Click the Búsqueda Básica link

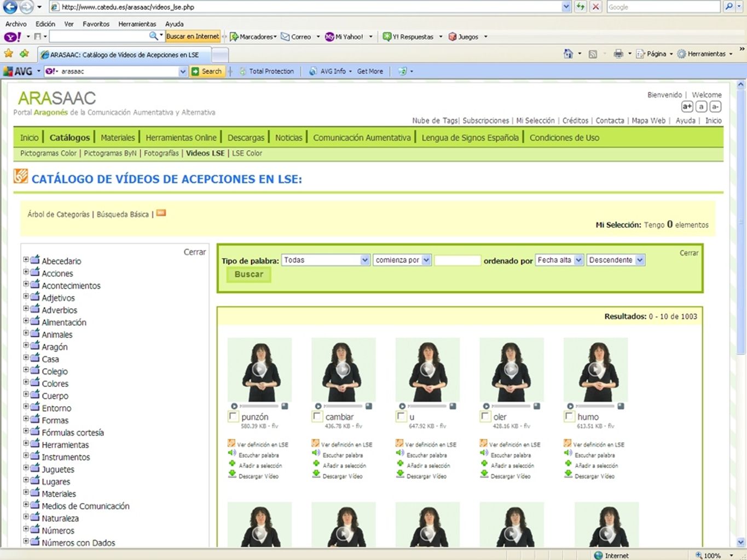[123, 214]
